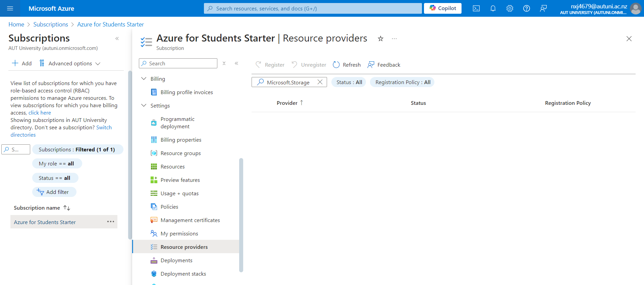Viewport: 644px width, 285px height.
Task: Sort by Subscription name
Action: (x=42, y=208)
